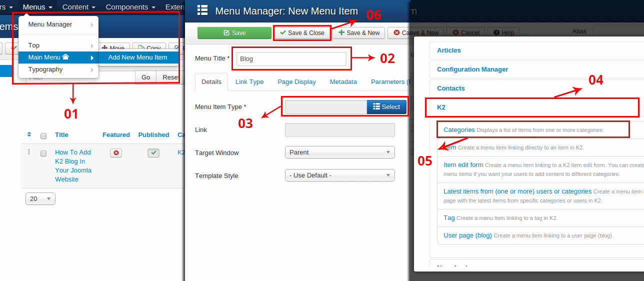Expand the Menu Manager submenu arrow
Viewport: 644px width, 281px height.
pos(92,24)
